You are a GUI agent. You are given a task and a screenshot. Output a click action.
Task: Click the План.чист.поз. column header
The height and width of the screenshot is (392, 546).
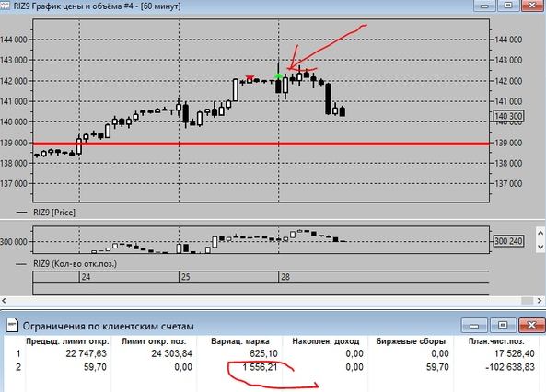tap(496, 341)
